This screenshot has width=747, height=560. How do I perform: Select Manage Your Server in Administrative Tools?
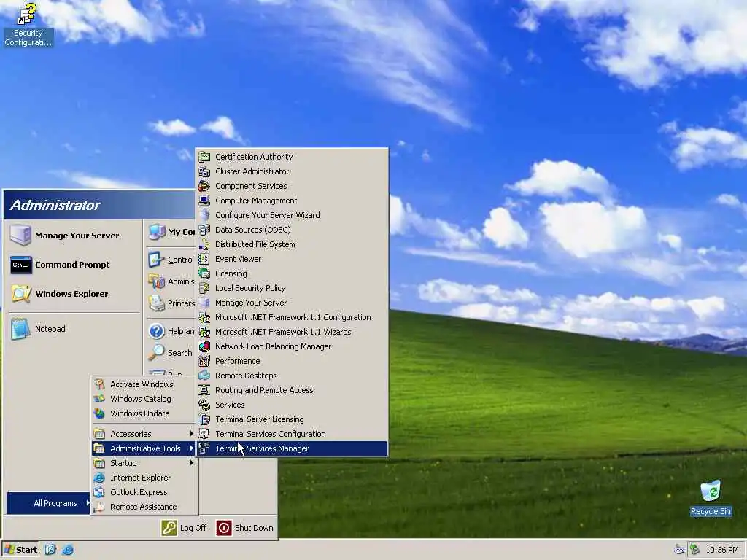292,303
